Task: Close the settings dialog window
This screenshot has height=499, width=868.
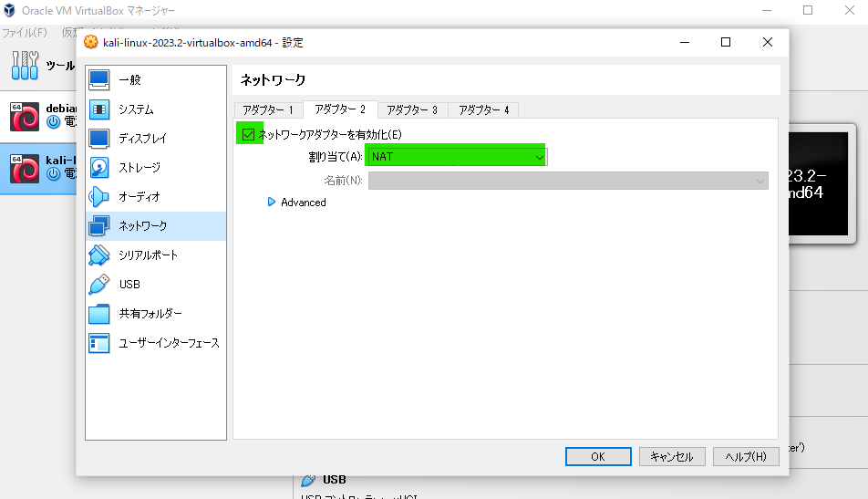Action: 768,42
